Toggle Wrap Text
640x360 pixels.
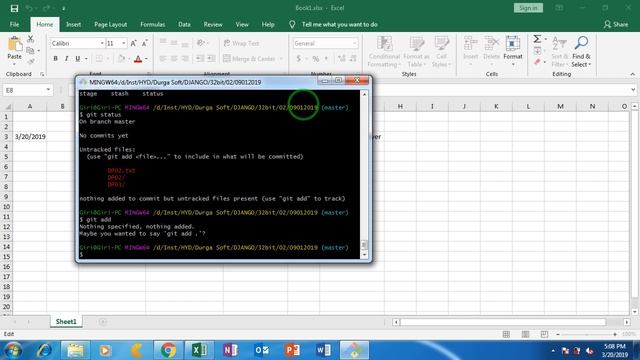(241, 43)
